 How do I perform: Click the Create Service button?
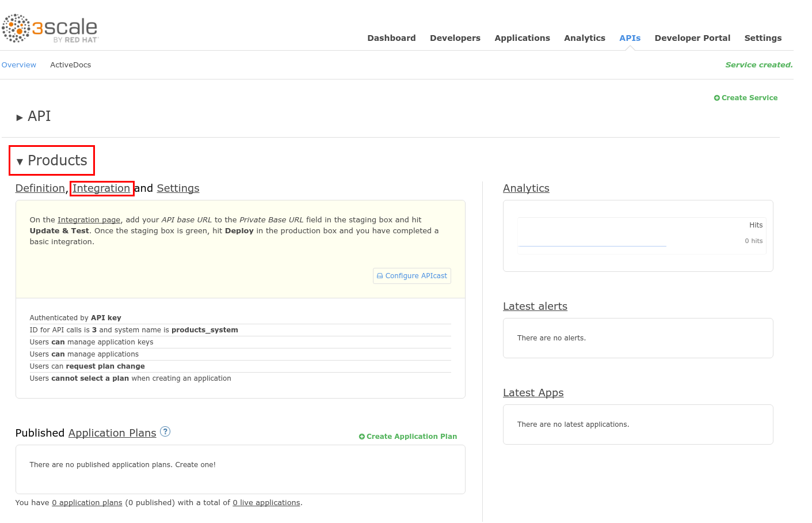pyautogui.click(x=746, y=98)
